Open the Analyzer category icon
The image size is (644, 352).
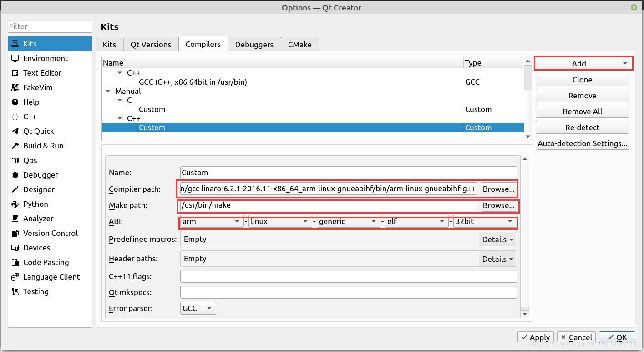coord(15,219)
